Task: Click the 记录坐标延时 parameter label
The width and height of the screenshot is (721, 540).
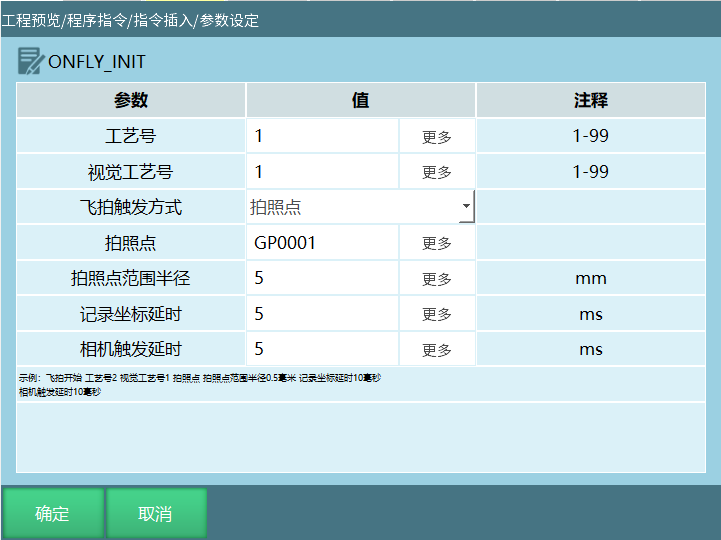Action: coord(131,314)
